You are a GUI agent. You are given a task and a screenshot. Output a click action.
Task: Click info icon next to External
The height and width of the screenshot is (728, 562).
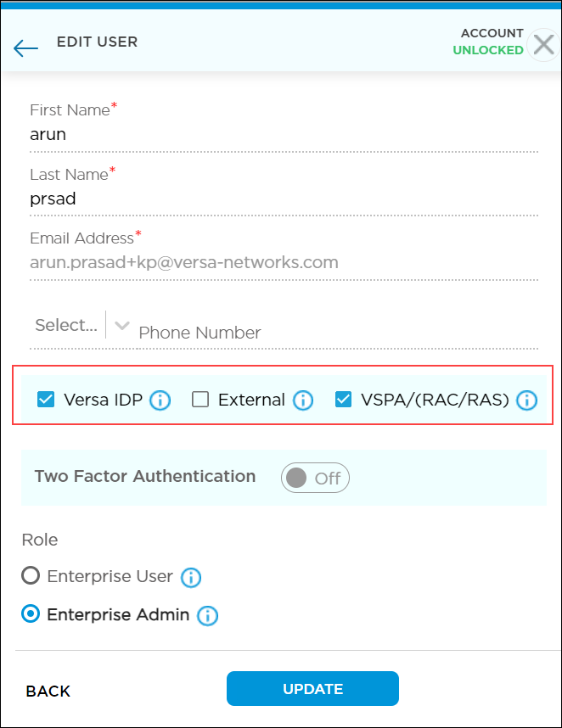(x=303, y=400)
